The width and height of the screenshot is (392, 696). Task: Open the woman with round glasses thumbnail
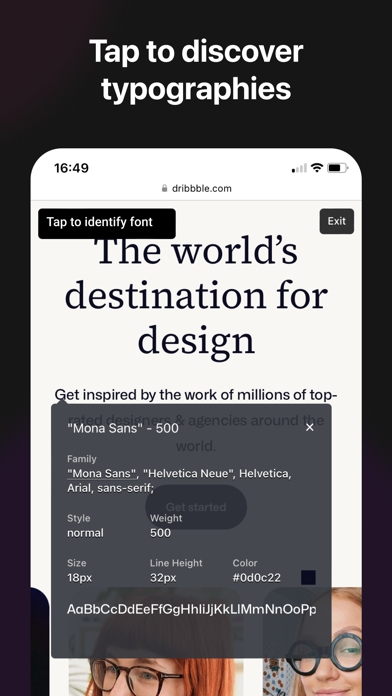(313, 641)
